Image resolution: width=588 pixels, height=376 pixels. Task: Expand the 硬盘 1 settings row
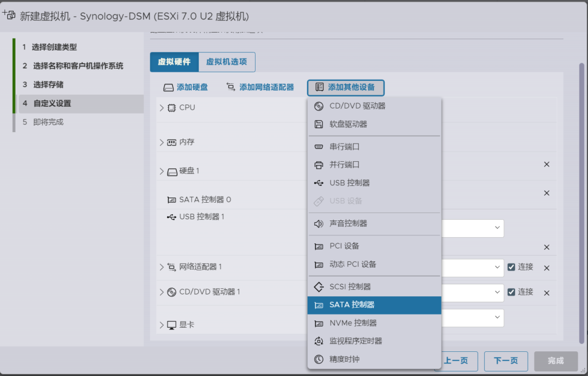point(161,171)
